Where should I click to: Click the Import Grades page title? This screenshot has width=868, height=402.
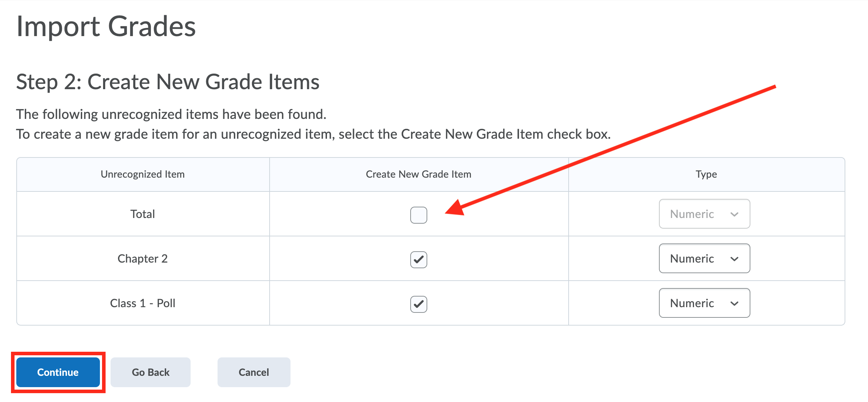[106, 27]
